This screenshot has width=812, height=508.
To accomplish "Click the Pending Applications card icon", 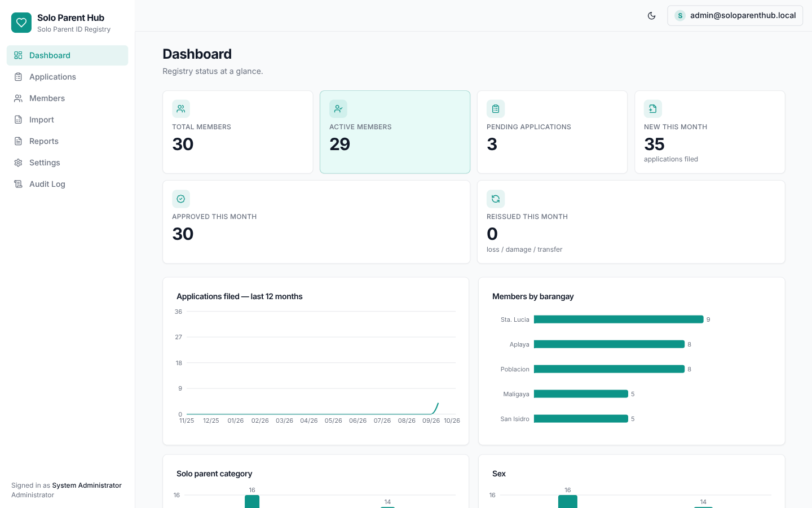I will [x=496, y=109].
